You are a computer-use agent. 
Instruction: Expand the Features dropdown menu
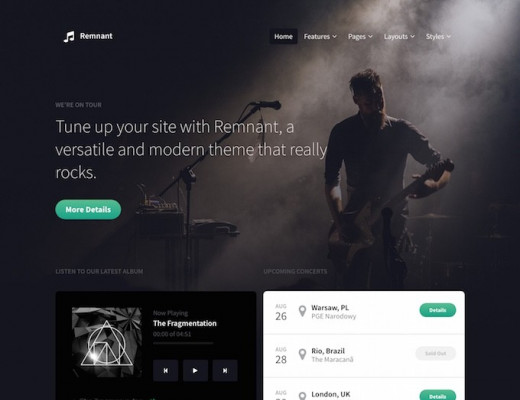point(320,36)
